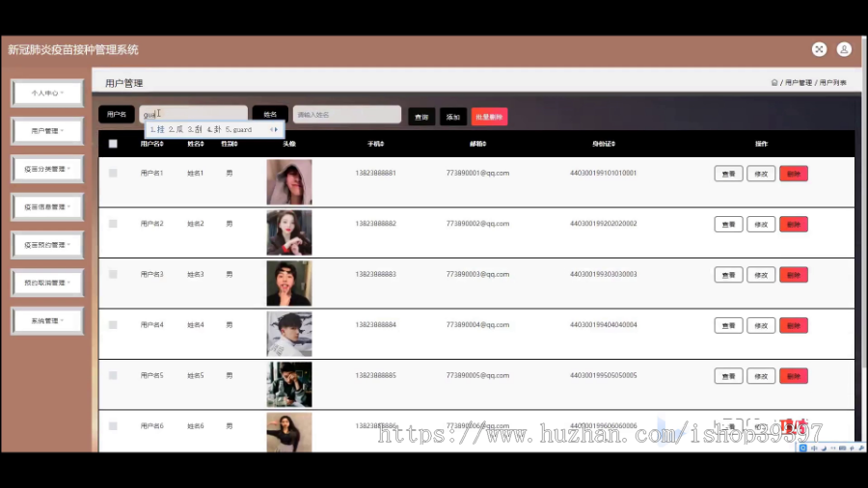Sort by the 用户名 column header
The height and width of the screenshot is (488, 868).
(x=151, y=144)
